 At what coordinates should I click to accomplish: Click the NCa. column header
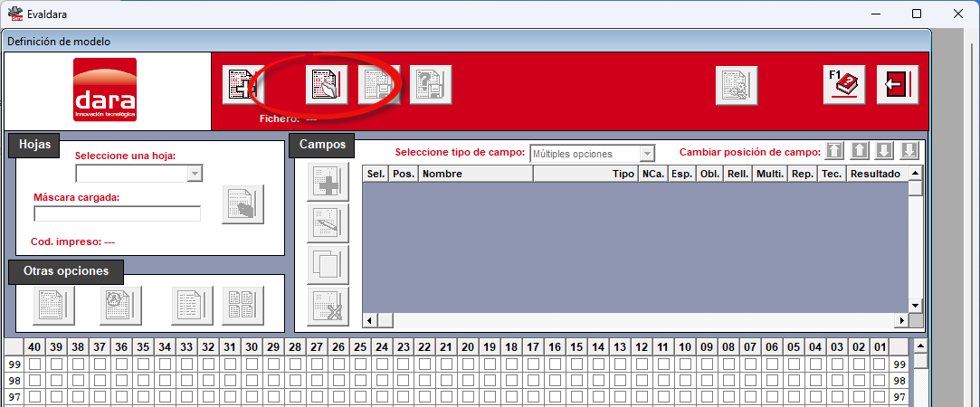tap(652, 174)
